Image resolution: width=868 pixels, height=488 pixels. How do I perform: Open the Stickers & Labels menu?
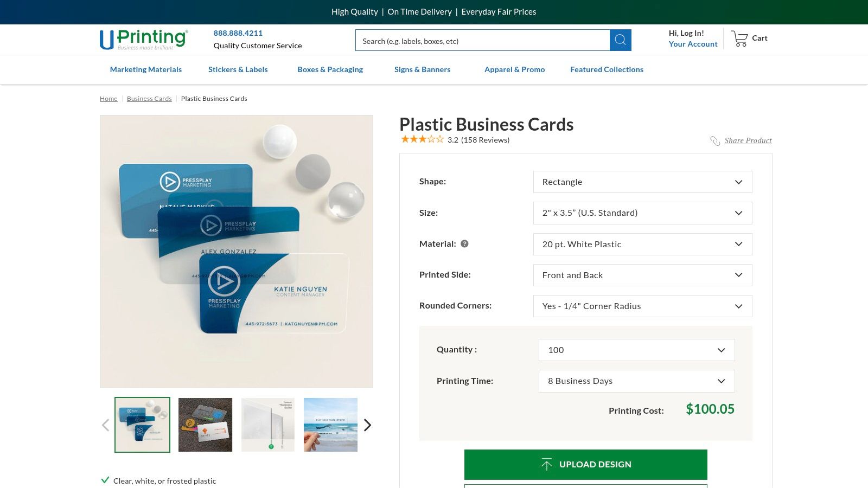238,69
